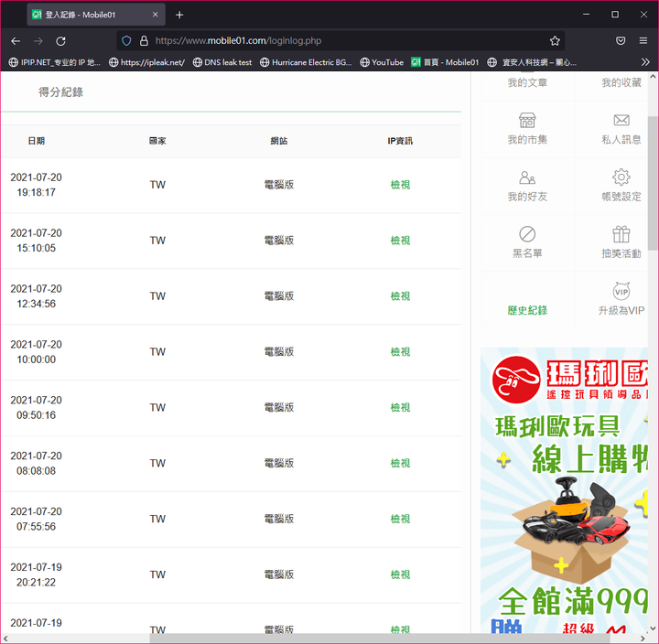Open 私人訊息 private messages
The height and width of the screenshot is (644, 659).
pyautogui.click(x=621, y=128)
